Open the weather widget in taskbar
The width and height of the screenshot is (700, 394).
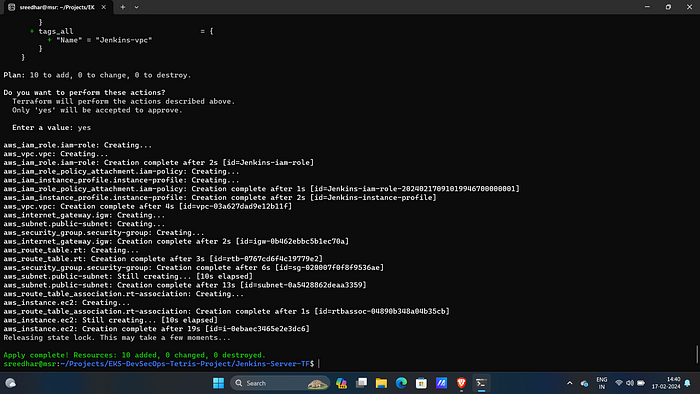[11, 383]
